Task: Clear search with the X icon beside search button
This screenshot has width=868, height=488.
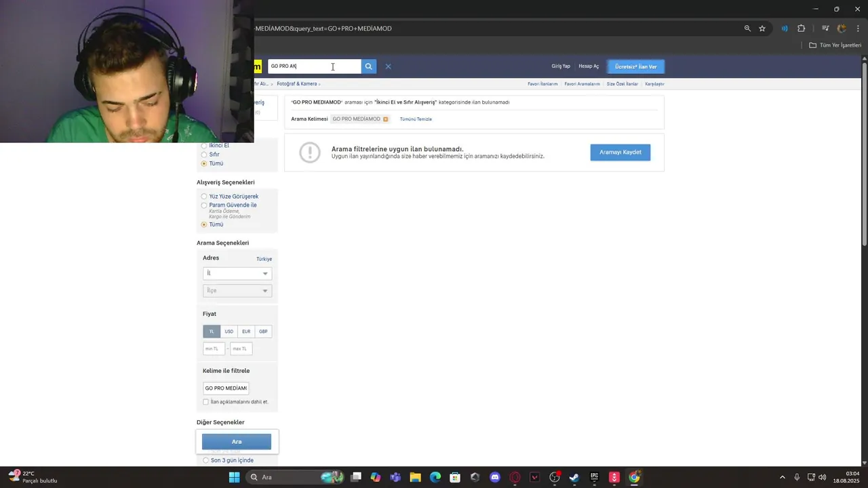Action: click(388, 66)
